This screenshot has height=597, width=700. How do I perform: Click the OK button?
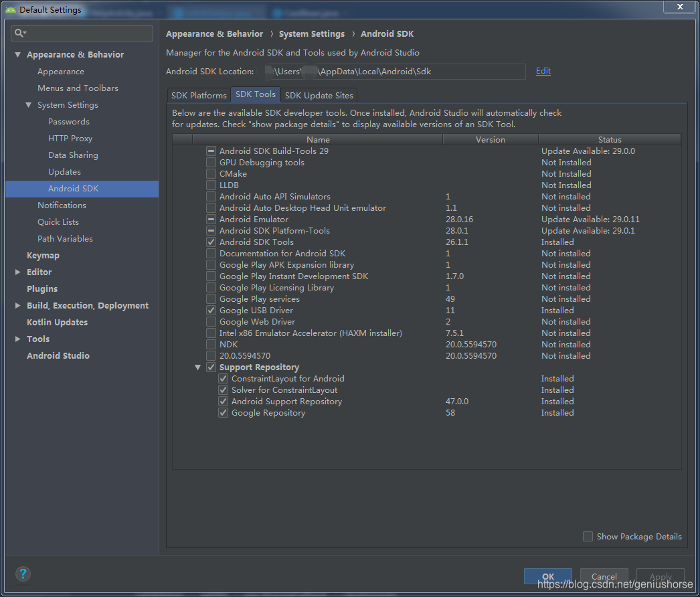[x=548, y=576]
